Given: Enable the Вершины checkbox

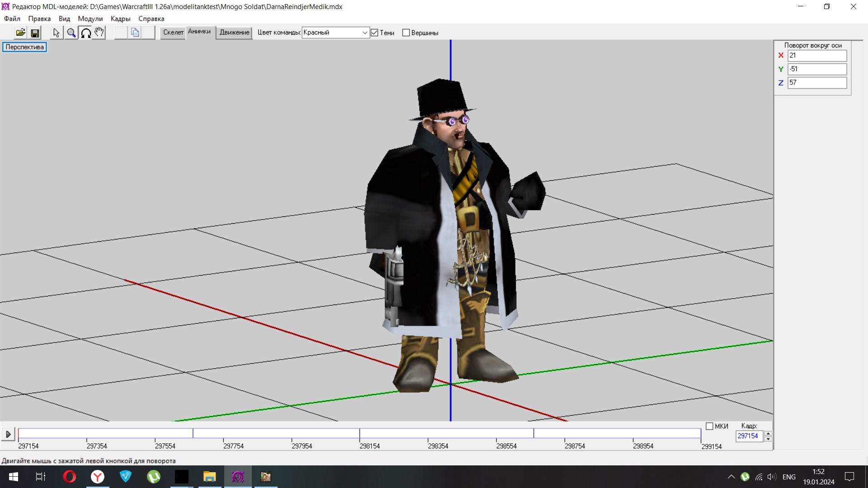Looking at the screenshot, I should click(406, 33).
